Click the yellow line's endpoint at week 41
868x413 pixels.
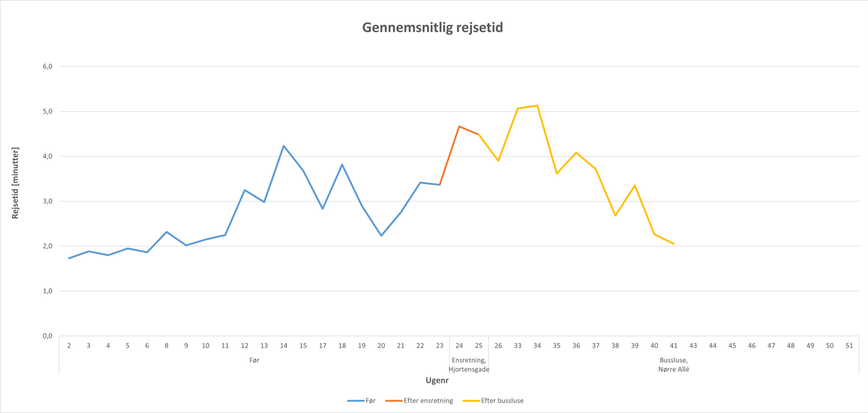[674, 244]
